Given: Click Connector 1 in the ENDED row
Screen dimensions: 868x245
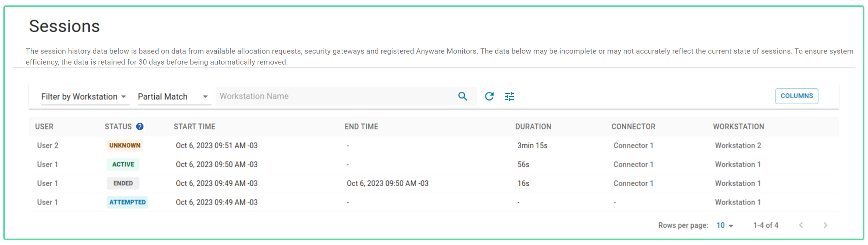Looking at the screenshot, I should (x=633, y=183).
